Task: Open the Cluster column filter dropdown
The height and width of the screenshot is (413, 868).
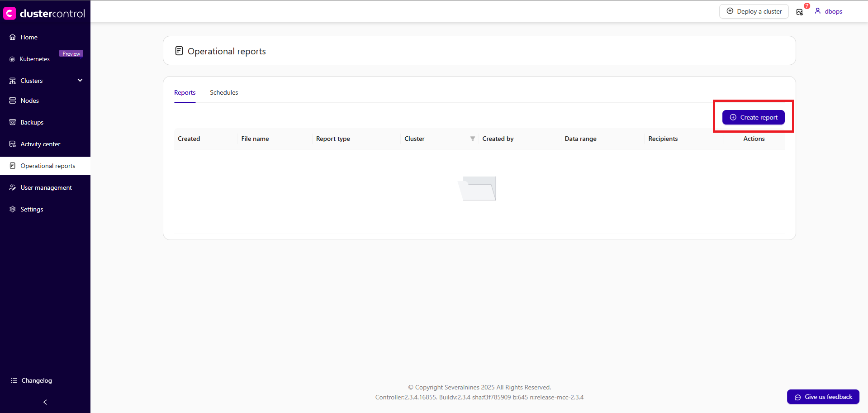Action: click(x=472, y=139)
